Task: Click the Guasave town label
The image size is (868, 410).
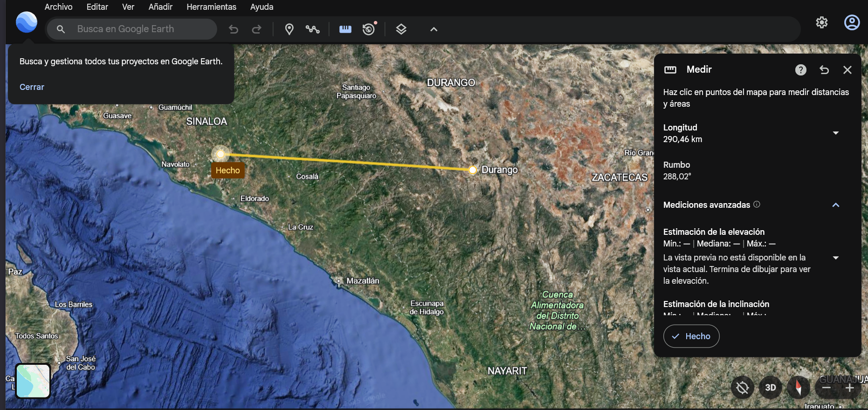Action: tap(117, 116)
